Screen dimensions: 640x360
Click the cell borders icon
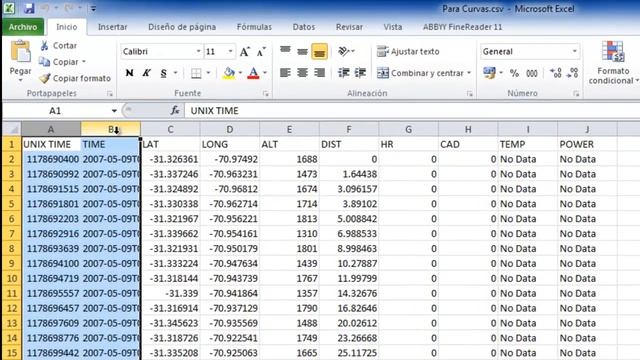[x=196, y=73]
